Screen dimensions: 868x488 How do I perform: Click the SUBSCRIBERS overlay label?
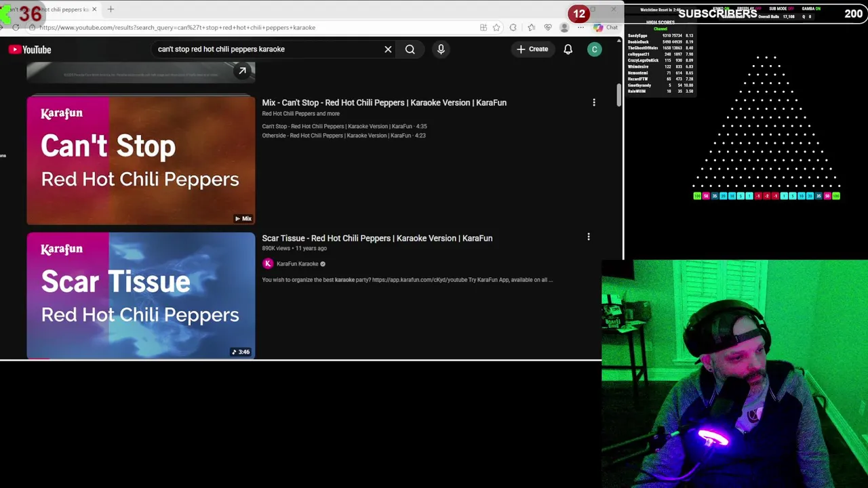[717, 14]
